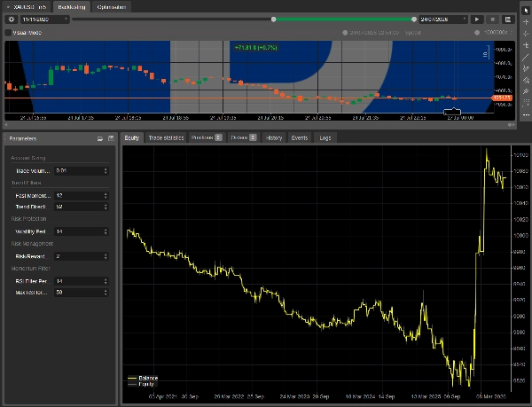The image size is (532, 407).
Task: Switch to the Backtesting tab
Action: [72, 7]
